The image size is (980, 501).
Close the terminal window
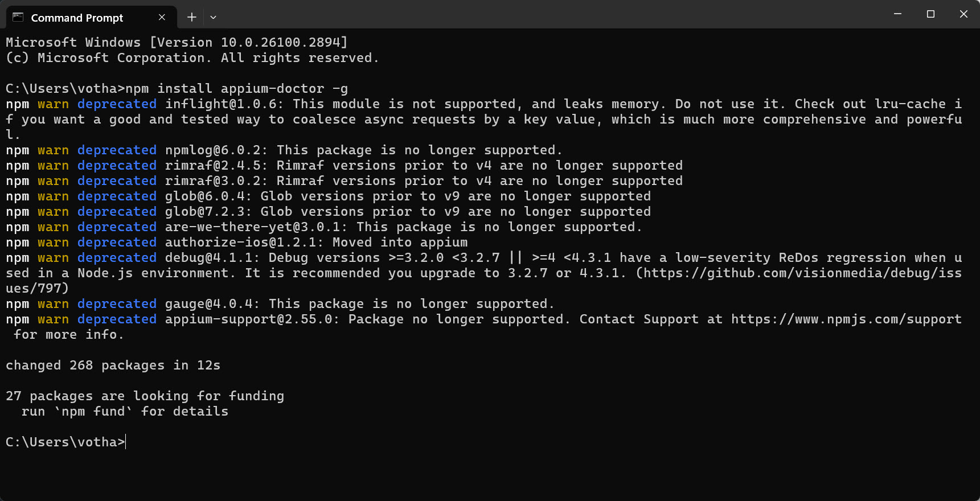963,14
